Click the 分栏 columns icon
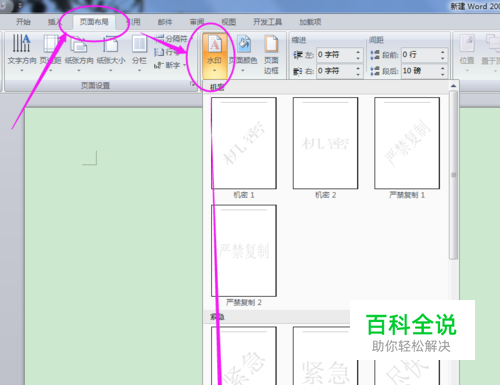This screenshot has height=385, width=500. click(x=139, y=44)
